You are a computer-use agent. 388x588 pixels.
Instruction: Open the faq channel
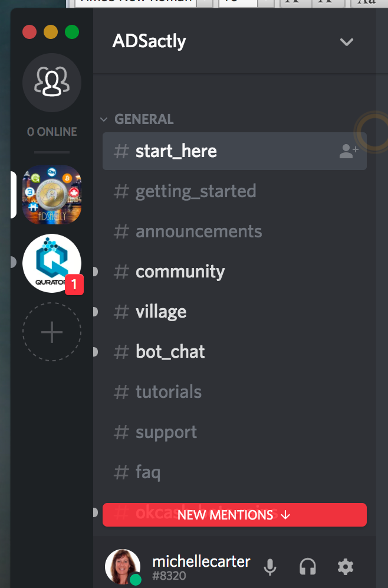(x=235, y=472)
